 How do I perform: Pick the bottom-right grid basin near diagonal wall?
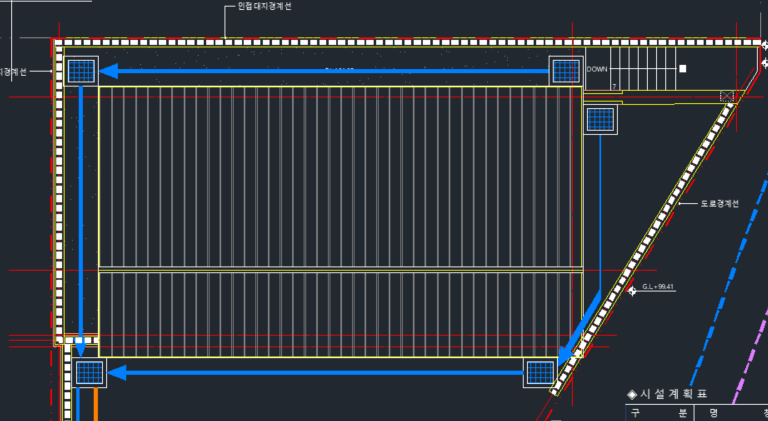click(x=540, y=373)
